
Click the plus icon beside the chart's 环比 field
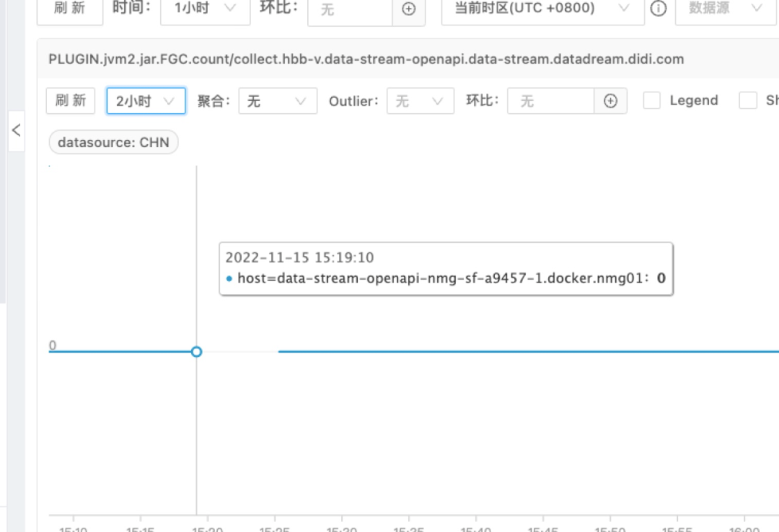(610, 101)
